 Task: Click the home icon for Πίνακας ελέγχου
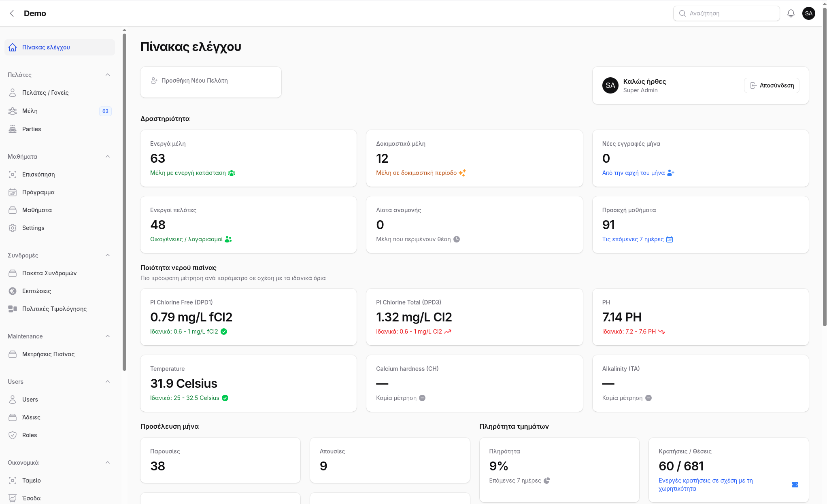[x=13, y=47]
